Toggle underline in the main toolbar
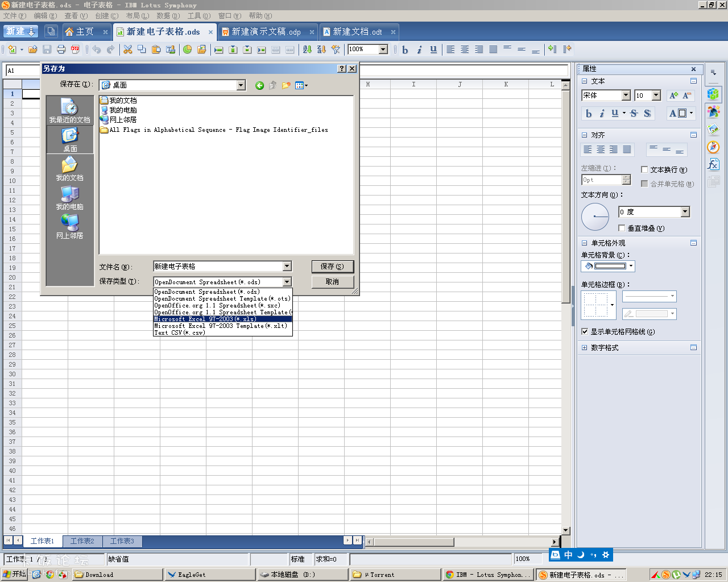 click(x=433, y=49)
